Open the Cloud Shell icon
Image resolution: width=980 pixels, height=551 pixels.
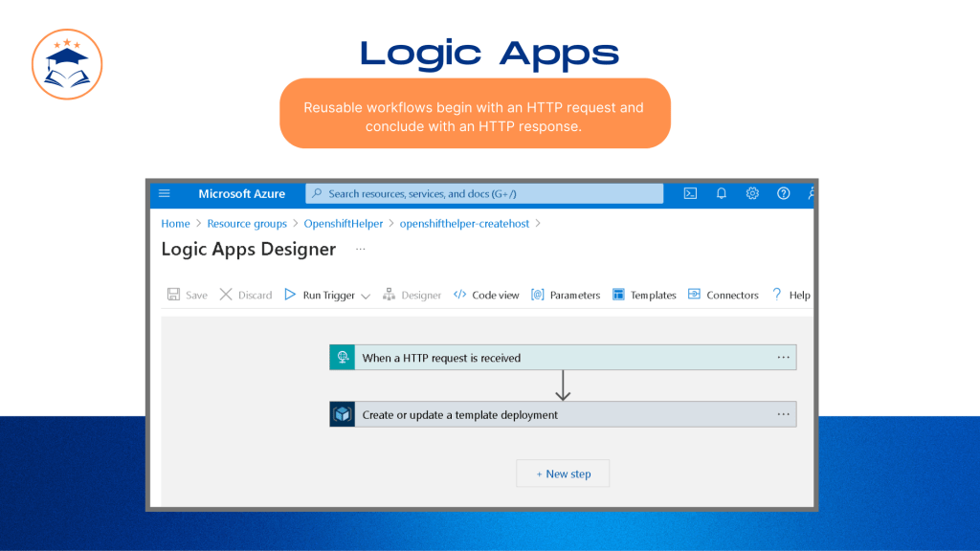point(690,193)
